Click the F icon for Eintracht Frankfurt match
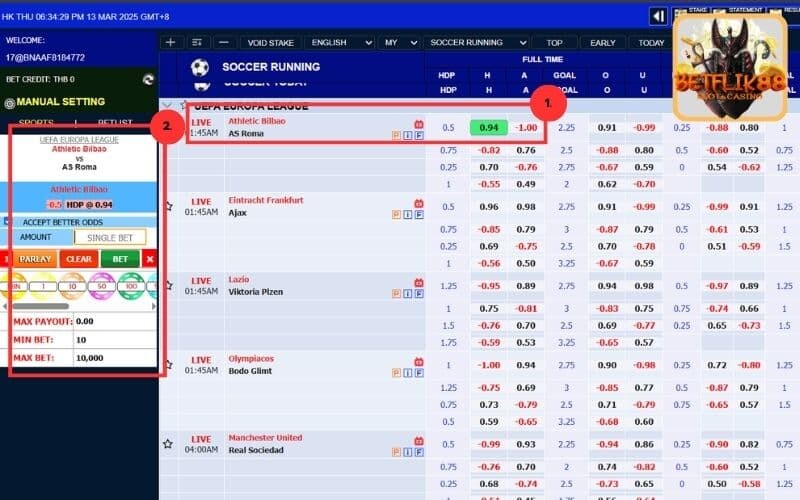The height and width of the screenshot is (500, 800). coord(419,214)
